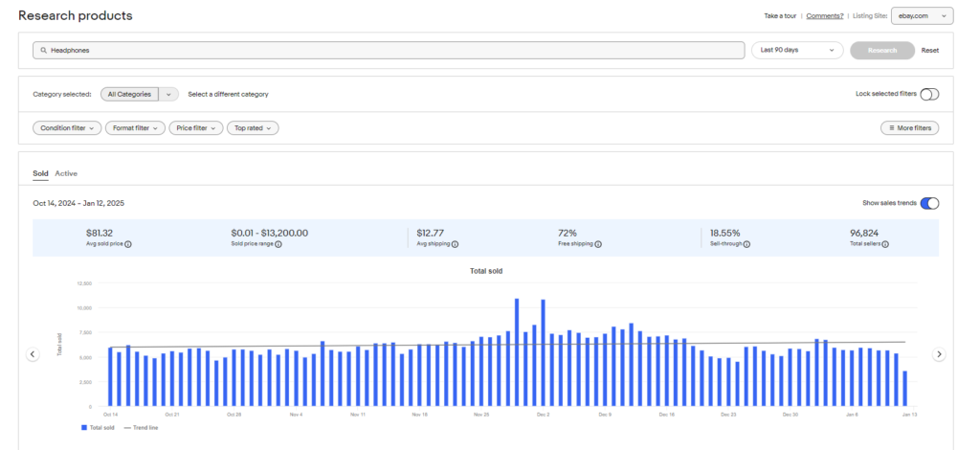Click the $12.77 average shipping value
The height and width of the screenshot is (450, 980).
[x=430, y=233]
